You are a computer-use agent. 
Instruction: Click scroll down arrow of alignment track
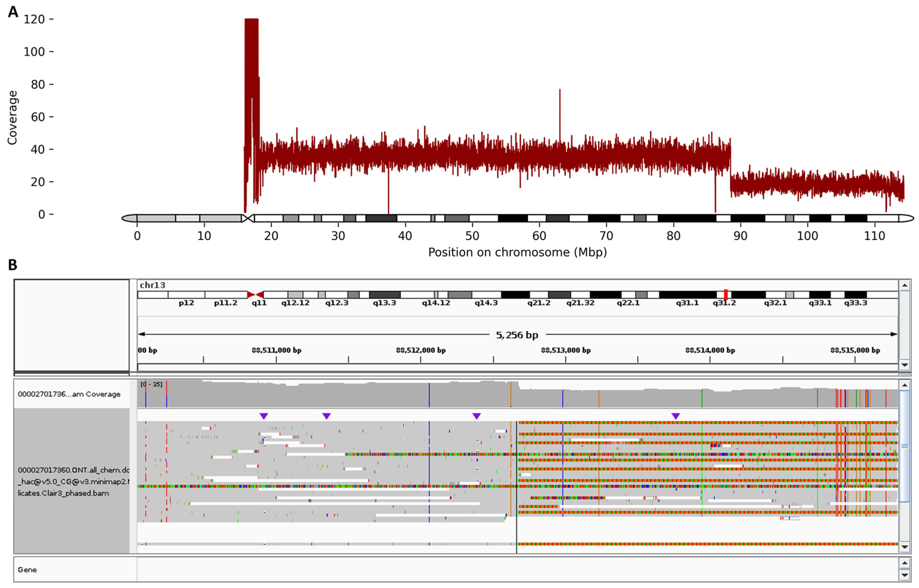point(904,547)
